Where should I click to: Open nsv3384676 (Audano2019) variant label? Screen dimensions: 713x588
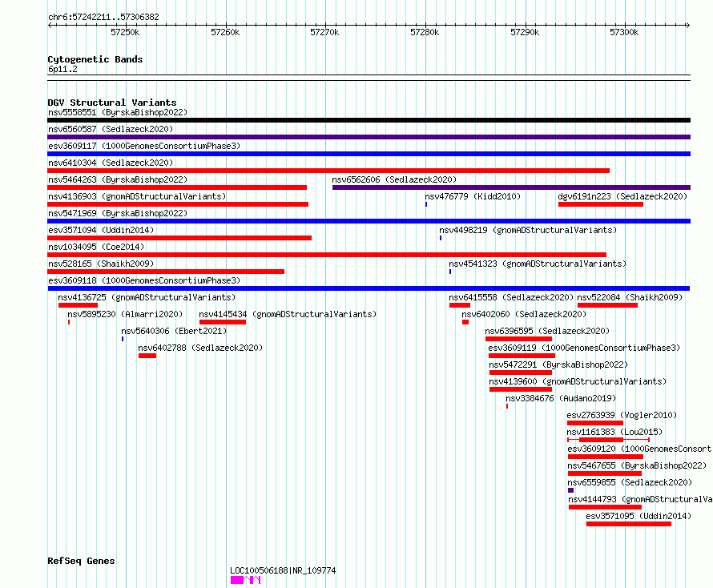[x=561, y=398]
